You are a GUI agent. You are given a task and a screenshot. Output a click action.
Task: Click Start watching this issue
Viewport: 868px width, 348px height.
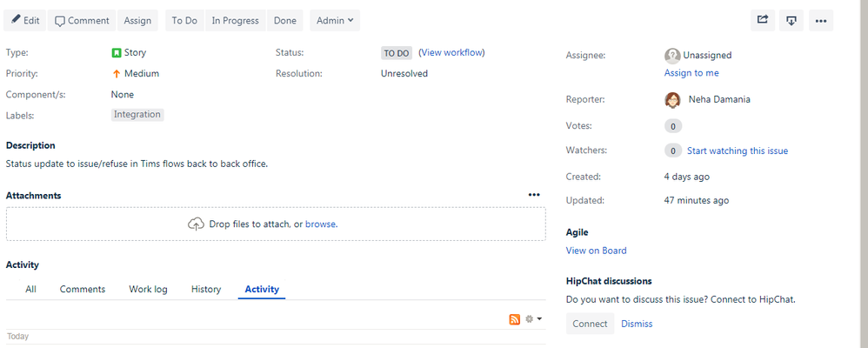(x=738, y=151)
